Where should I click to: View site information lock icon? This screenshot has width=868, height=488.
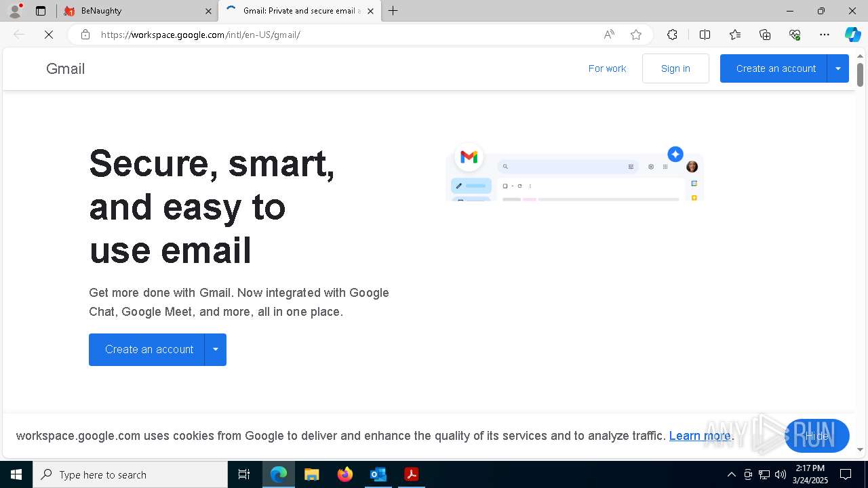click(x=85, y=35)
